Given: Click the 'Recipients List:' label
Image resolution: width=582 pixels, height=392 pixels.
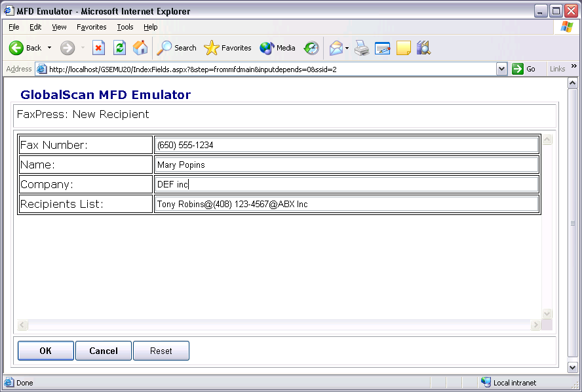Looking at the screenshot, I should tap(62, 204).
